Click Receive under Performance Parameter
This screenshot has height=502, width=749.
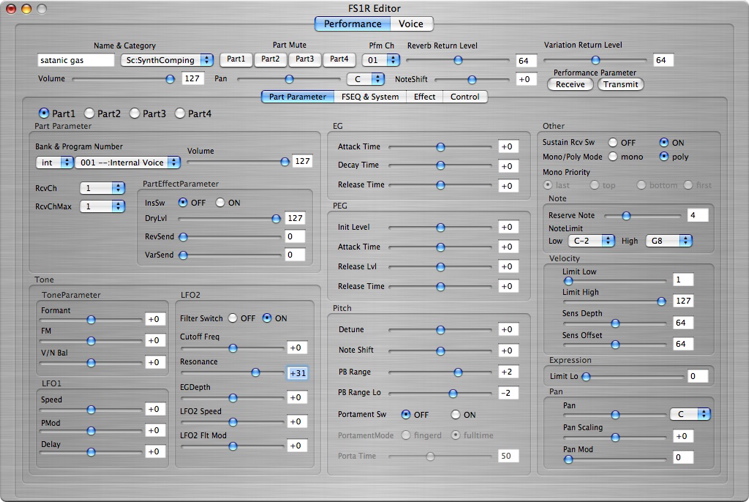(570, 85)
